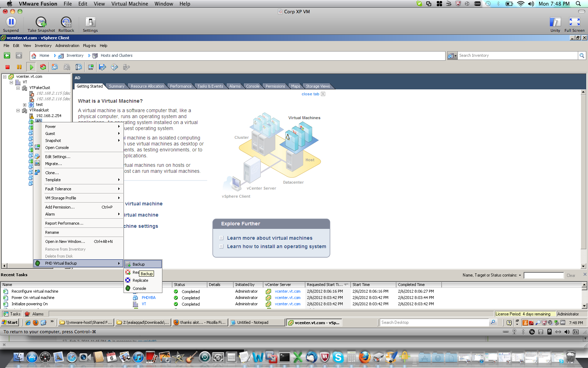Screen dimensions: 588x368
Task: Collapse the VTFakeClust cluster node
Action: 18,88
